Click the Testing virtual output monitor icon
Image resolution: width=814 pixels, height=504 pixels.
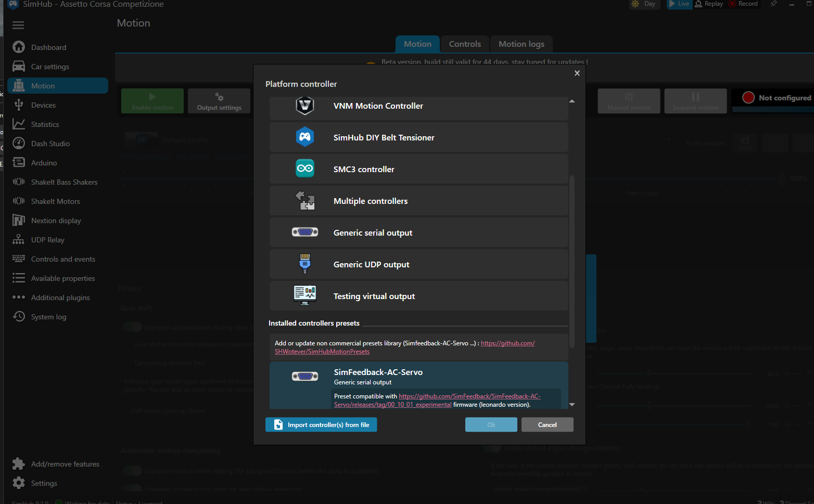tap(305, 295)
